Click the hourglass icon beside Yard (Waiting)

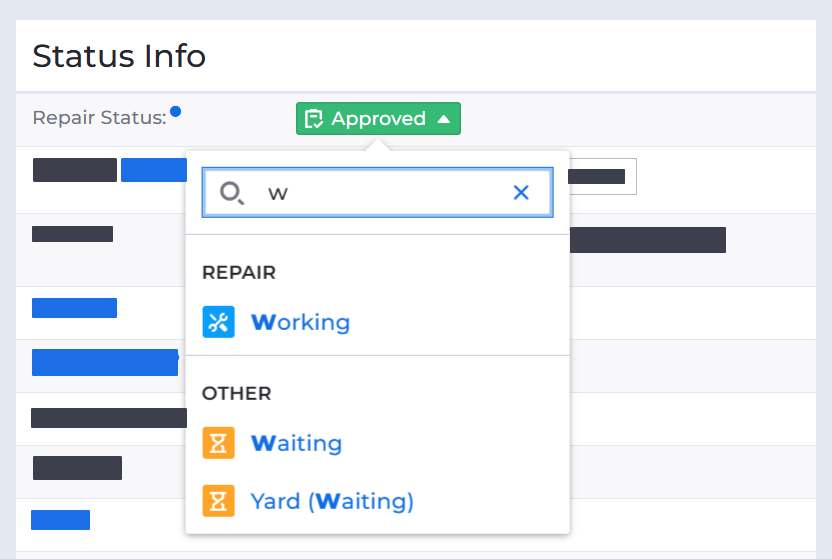click(218, 500)
